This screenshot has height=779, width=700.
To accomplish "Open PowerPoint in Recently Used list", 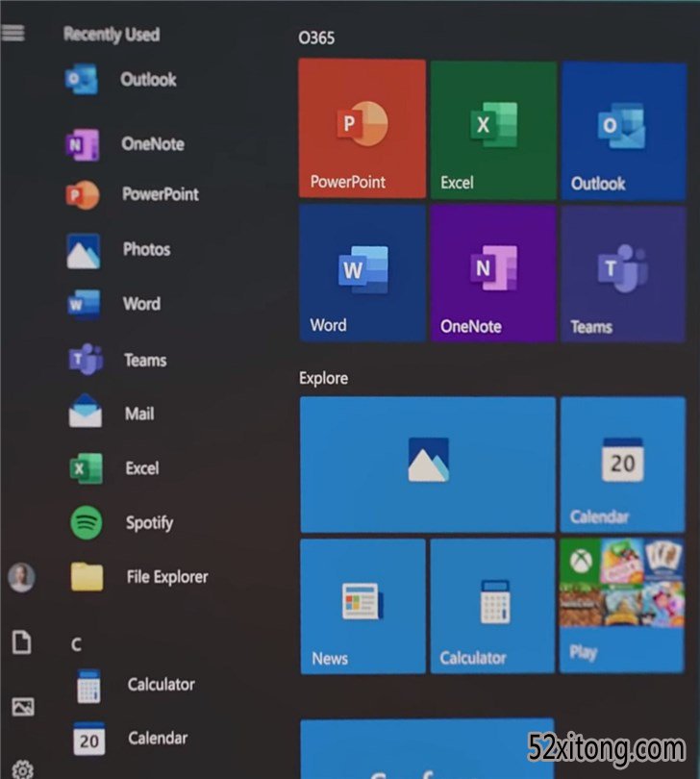I will pos(132,194).
